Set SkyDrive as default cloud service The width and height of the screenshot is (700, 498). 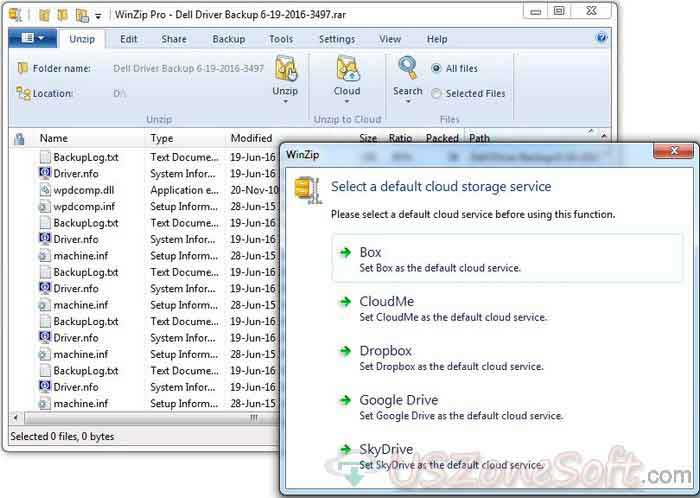tap(507, 456)
